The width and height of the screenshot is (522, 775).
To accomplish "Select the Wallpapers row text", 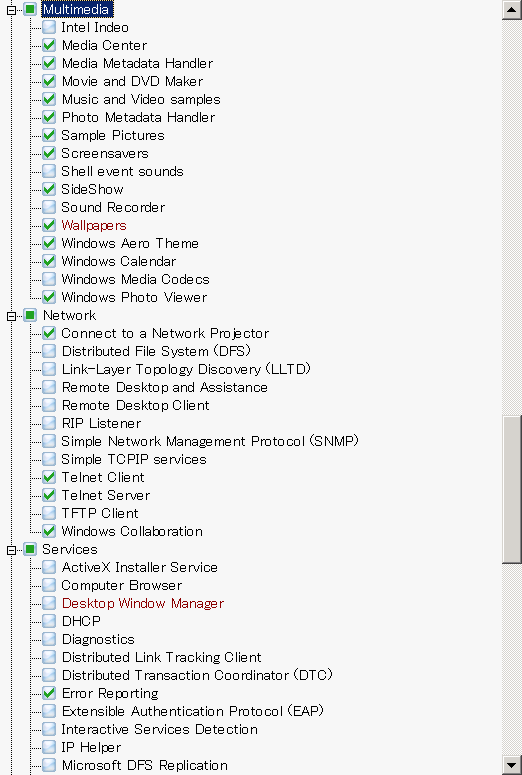I will pyautogui.click(x=94, y=225).
